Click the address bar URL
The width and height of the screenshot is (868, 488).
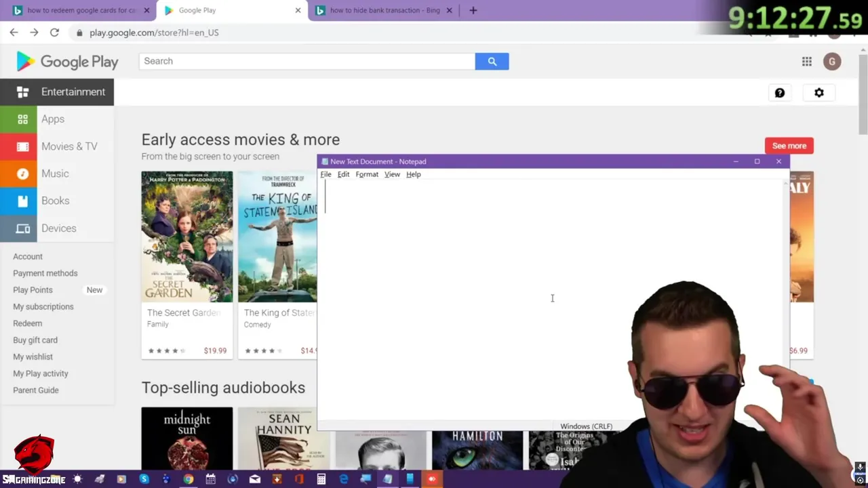coord(154,33)
